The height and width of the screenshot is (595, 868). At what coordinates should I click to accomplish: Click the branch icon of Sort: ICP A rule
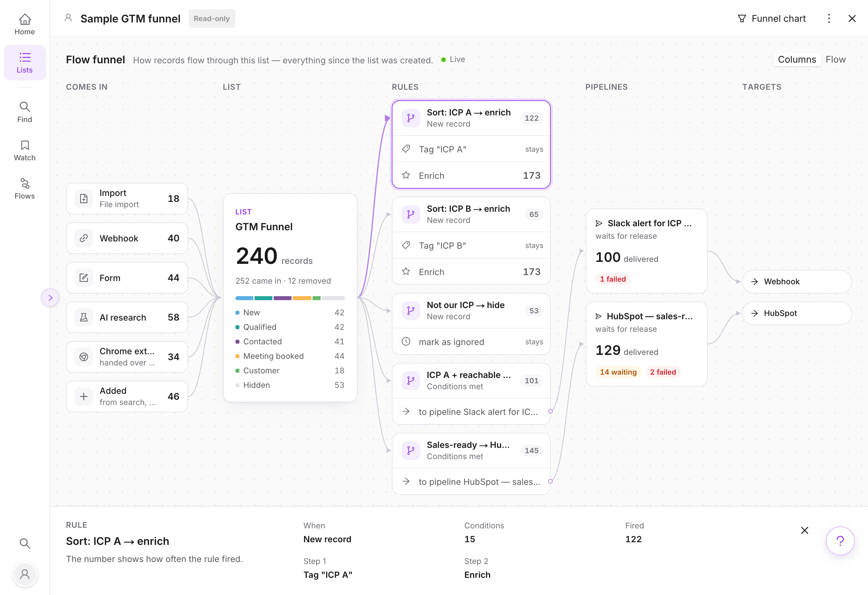coord(411,118)
